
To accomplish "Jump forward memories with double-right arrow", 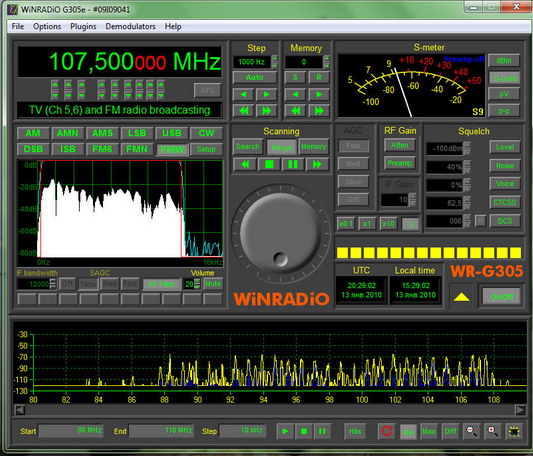I will (x=319, y=111).
